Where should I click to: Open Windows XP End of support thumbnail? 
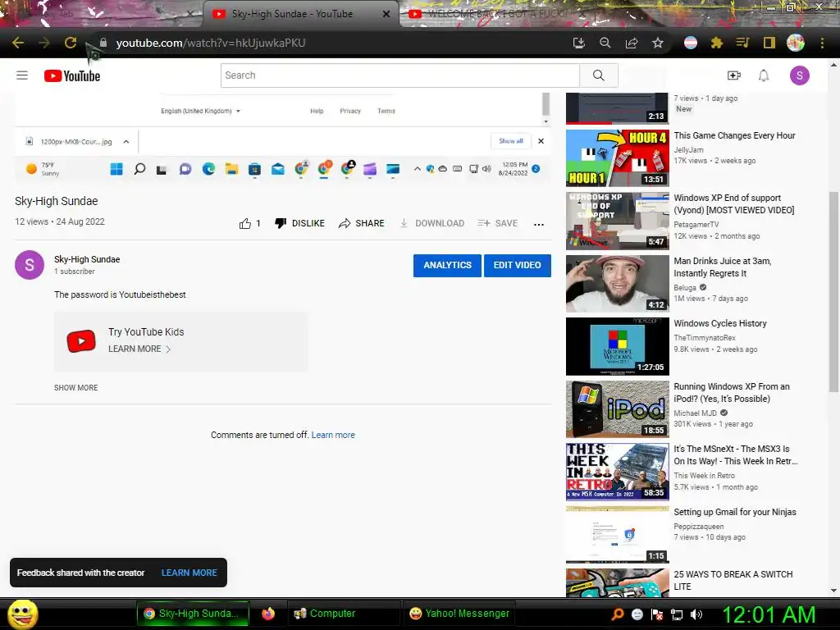tap(617, 221)
